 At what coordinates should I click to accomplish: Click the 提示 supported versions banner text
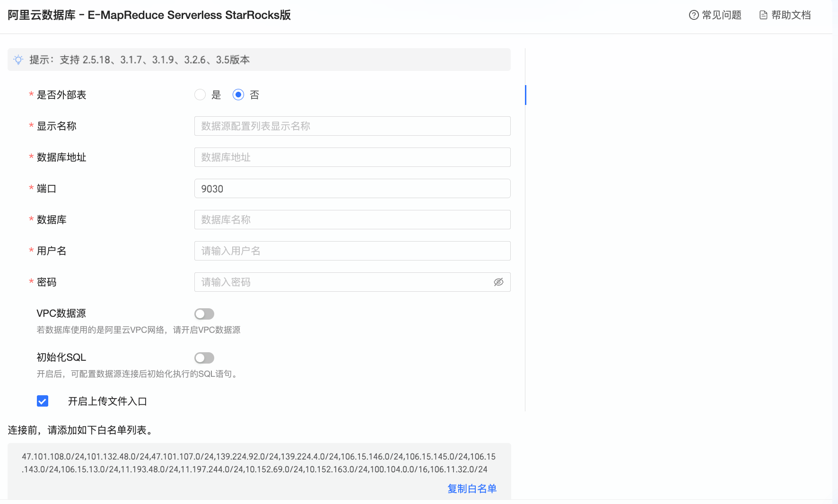(x=140, y=60)
